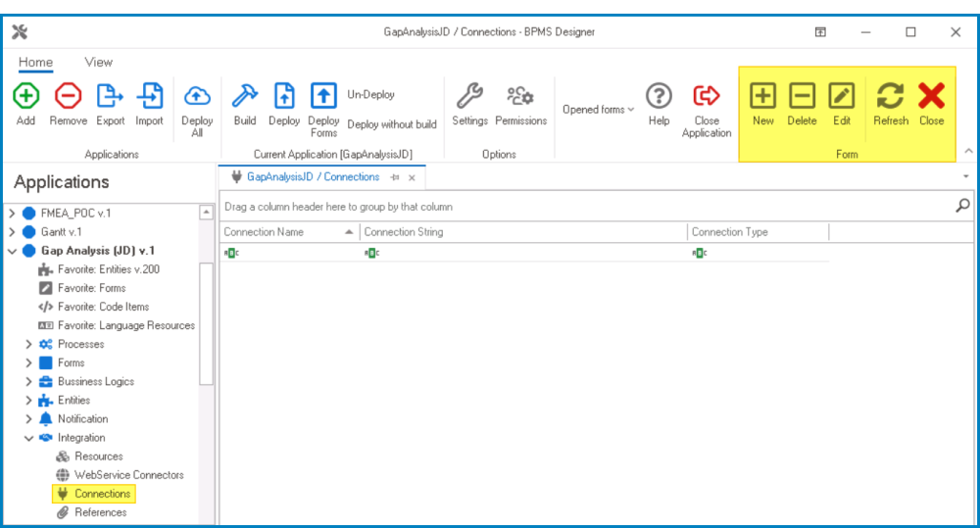Collapse the Gap Analysis (JD) v.1 node
Viewport: 980px width, 528px height.
point(12,251)
